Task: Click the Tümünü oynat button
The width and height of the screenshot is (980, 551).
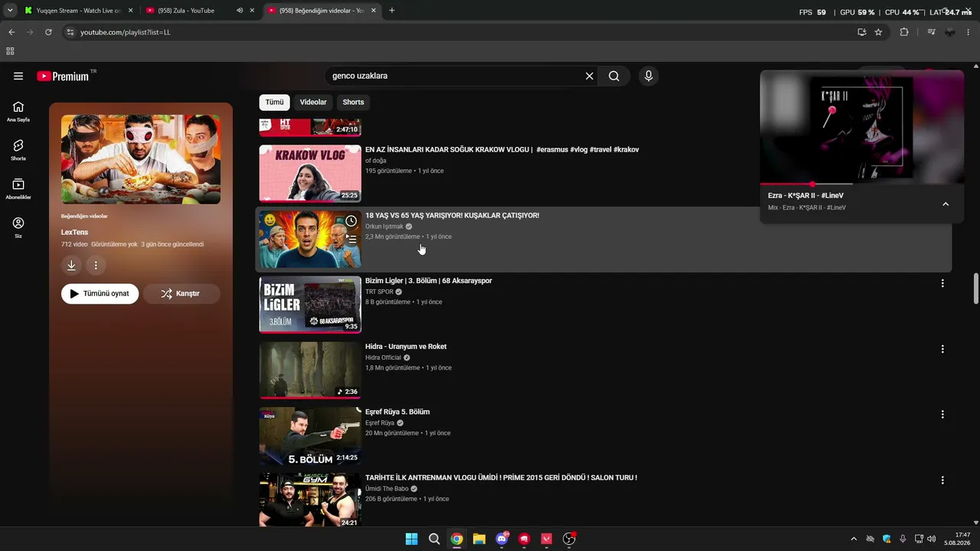Action: [100, 293]
